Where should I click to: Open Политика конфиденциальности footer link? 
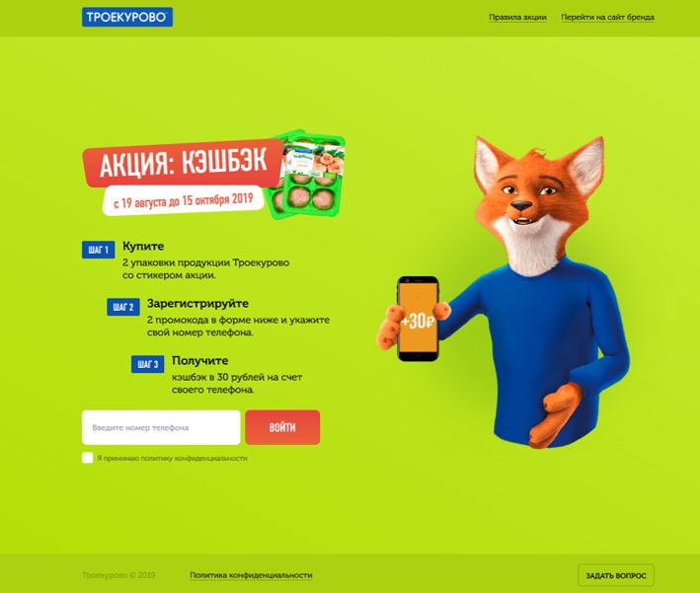point(251,575)
